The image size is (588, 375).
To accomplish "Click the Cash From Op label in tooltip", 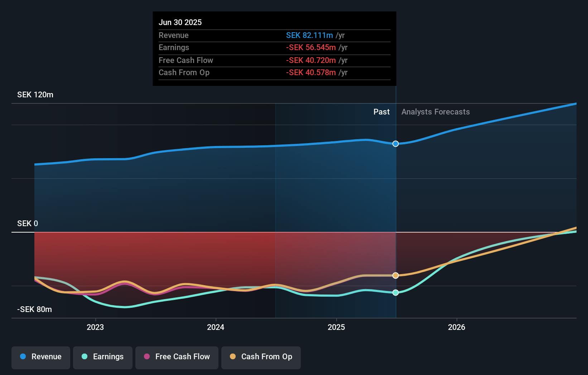I will coord(184,72).
